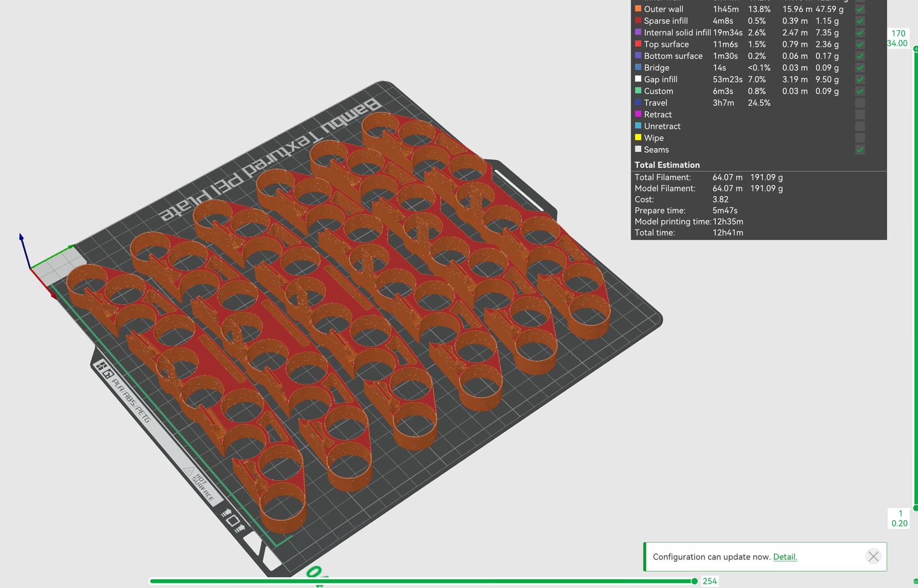The width and height of the screenshot is (918, 588).
Task: Dismiss the configuration update notification
Action: click(873, 556)
